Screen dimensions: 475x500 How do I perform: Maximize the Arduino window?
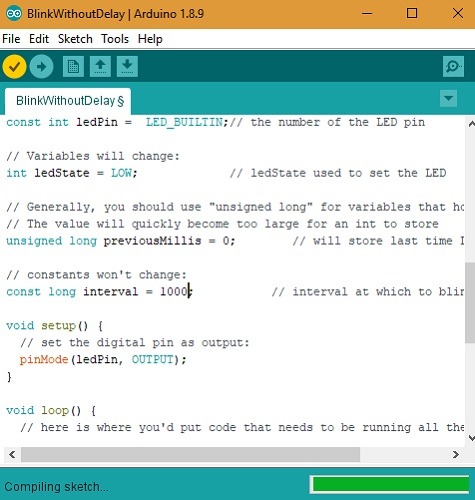[x=412, y=14]
